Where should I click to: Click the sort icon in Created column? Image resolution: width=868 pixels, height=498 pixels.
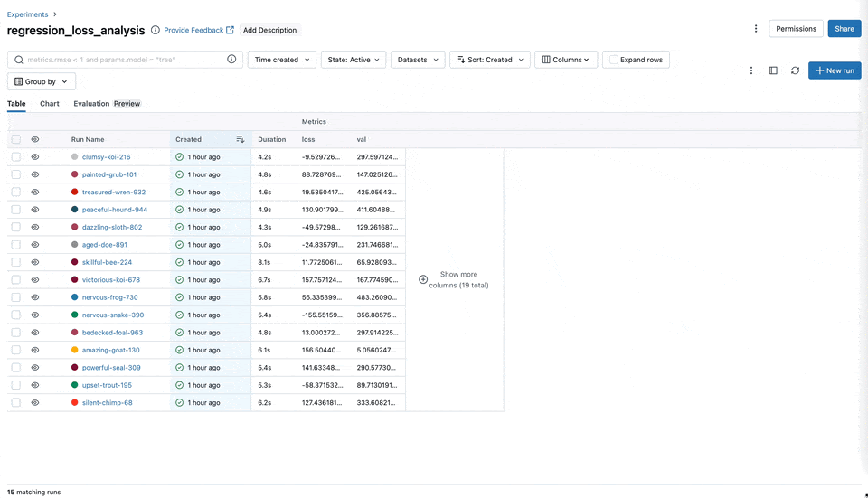(241, 139)
